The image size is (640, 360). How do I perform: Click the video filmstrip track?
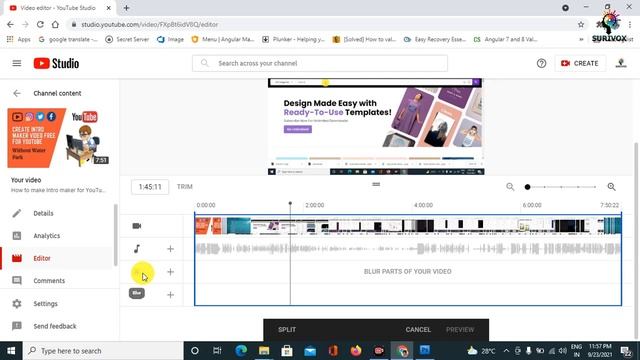pyautogui.click(x=408, y=226)
